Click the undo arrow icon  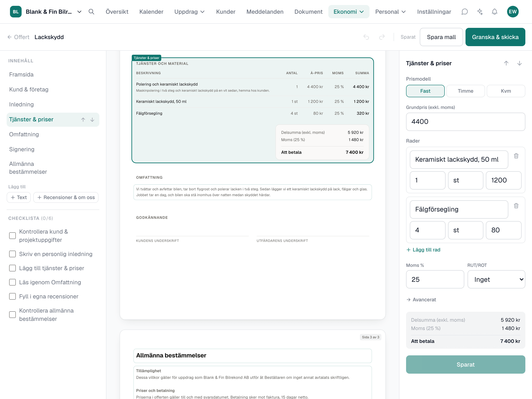(x=366, y=37)
